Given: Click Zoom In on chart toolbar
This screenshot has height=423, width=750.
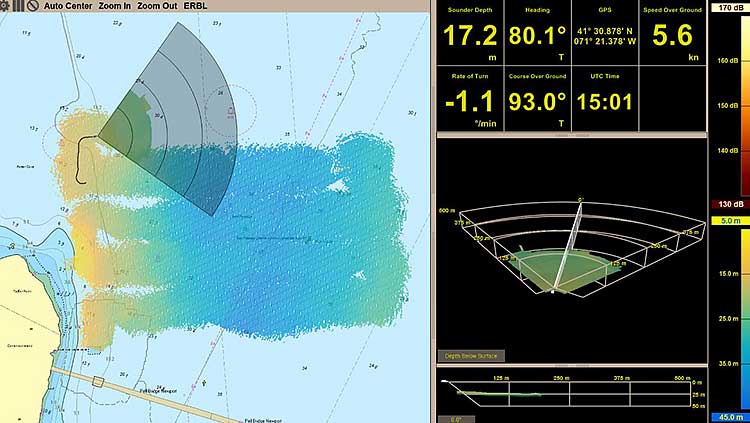Looking at the screenshot, I should click(x=114, y=6).
